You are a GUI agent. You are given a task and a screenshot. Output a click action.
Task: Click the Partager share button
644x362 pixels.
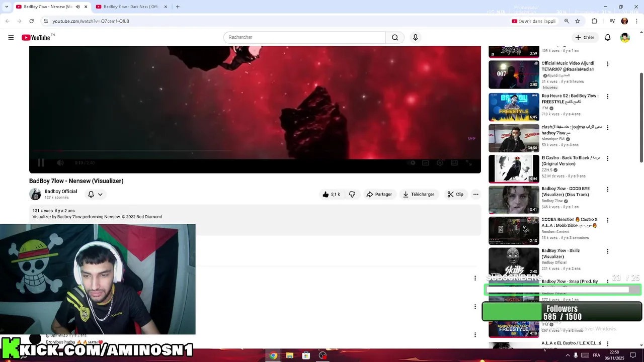379,194
